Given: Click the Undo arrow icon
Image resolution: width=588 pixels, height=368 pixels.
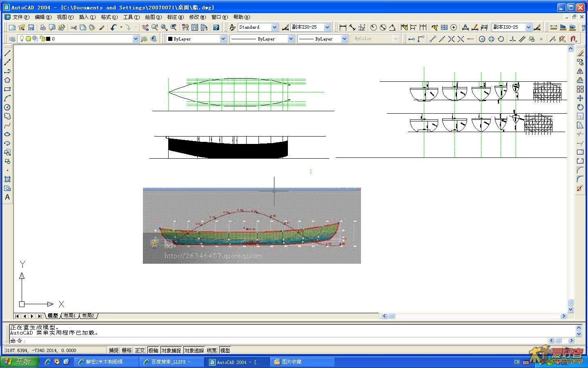Looking at the screenshot, I should pos(114,27).
